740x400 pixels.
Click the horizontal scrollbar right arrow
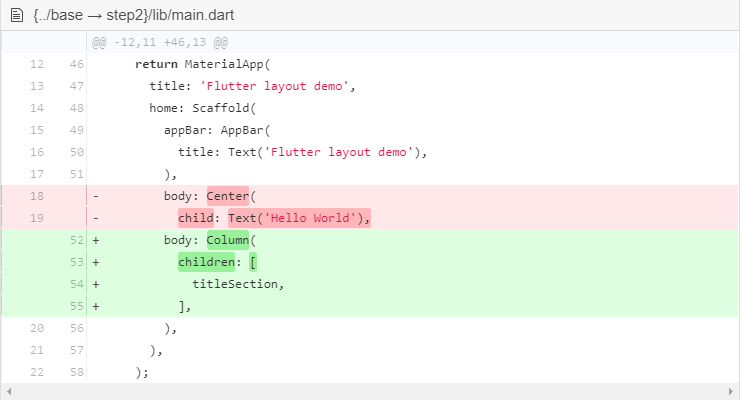click(731, 392)
